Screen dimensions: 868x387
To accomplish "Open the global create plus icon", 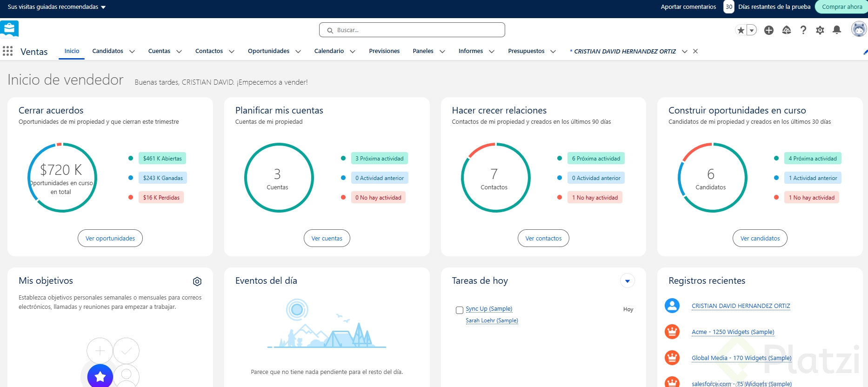I will (x=769, y=30).
